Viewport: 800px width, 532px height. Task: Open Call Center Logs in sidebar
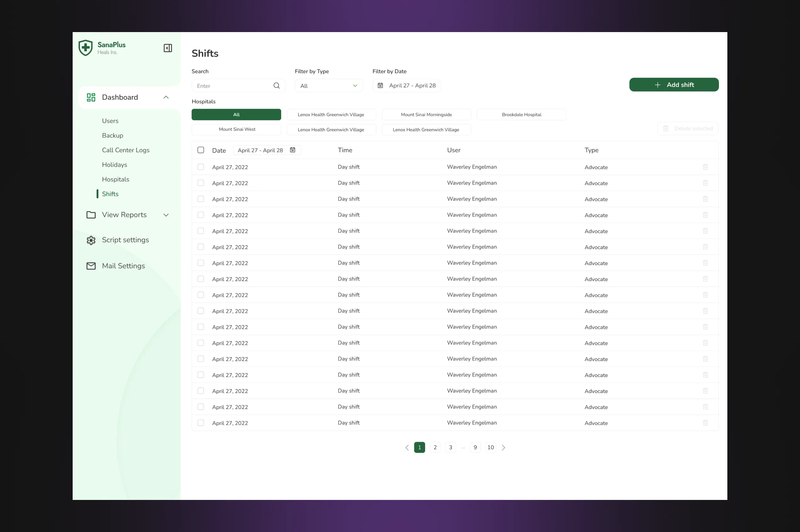pyautogui.click(x=125, y=150)
